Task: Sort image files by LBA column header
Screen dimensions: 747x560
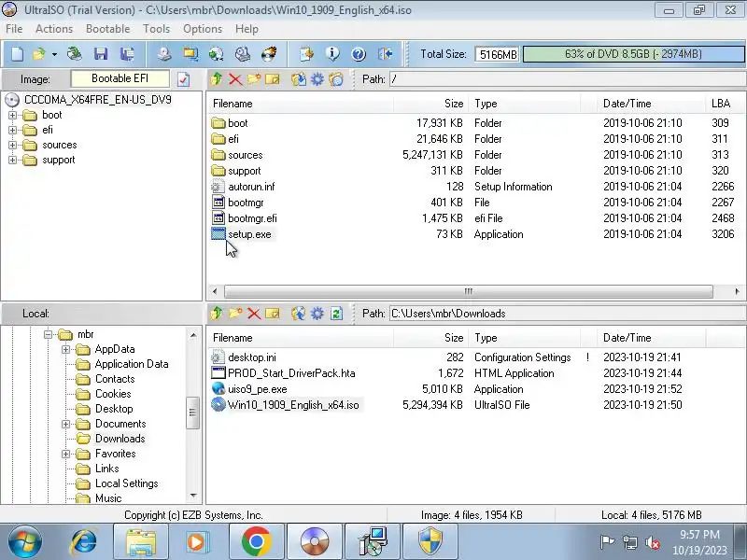Action: (725, 104)
